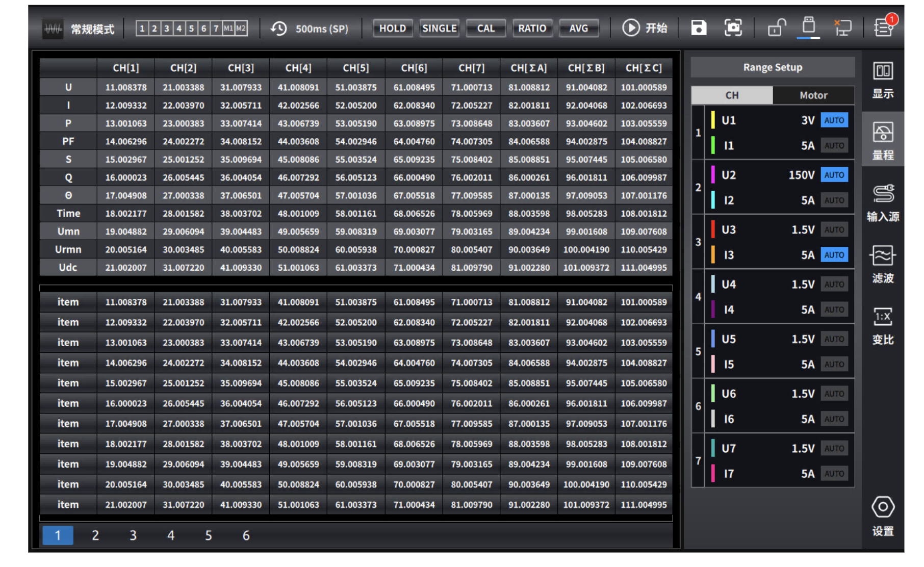The image size is (924, 567).
Task: Open the 滤波 filter panel
Action: tap(883, 264)
